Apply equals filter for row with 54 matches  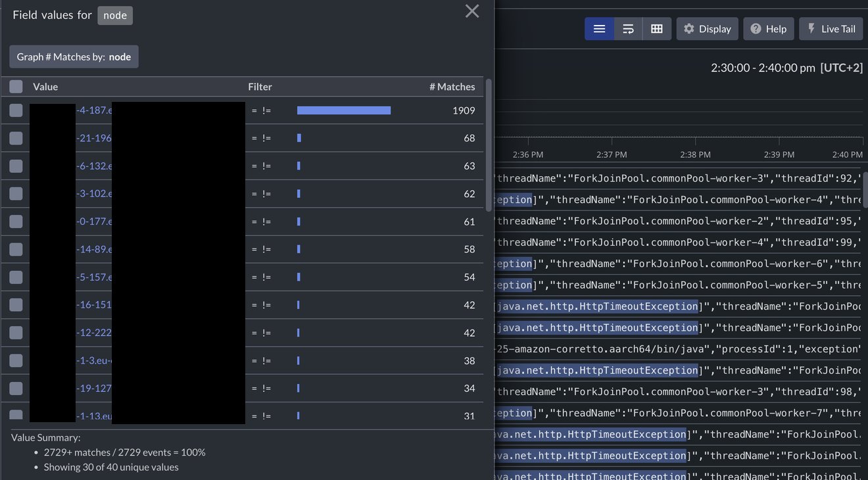254,277
